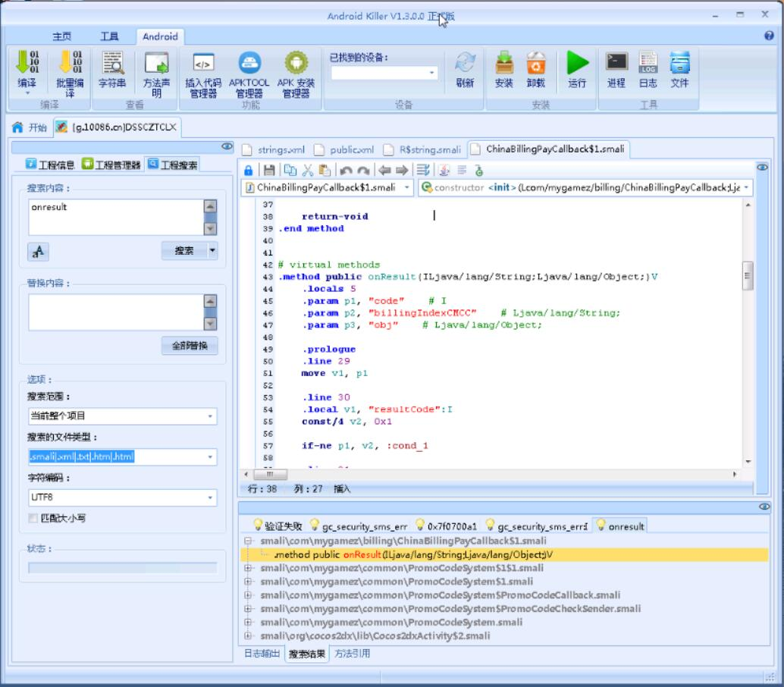Click the lock icon in editor toolbar
Image resolution: width=784 pixels, height=687 pixels.
click(249, 171)
